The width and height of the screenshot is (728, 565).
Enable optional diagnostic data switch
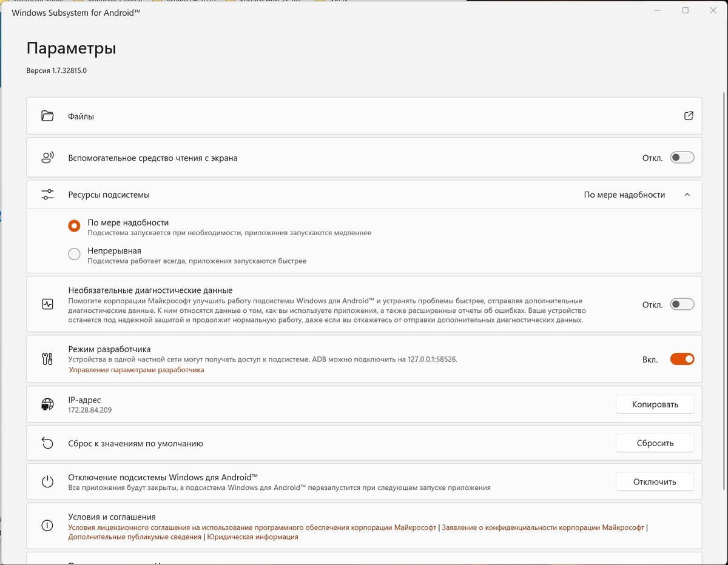click(682, 304)
